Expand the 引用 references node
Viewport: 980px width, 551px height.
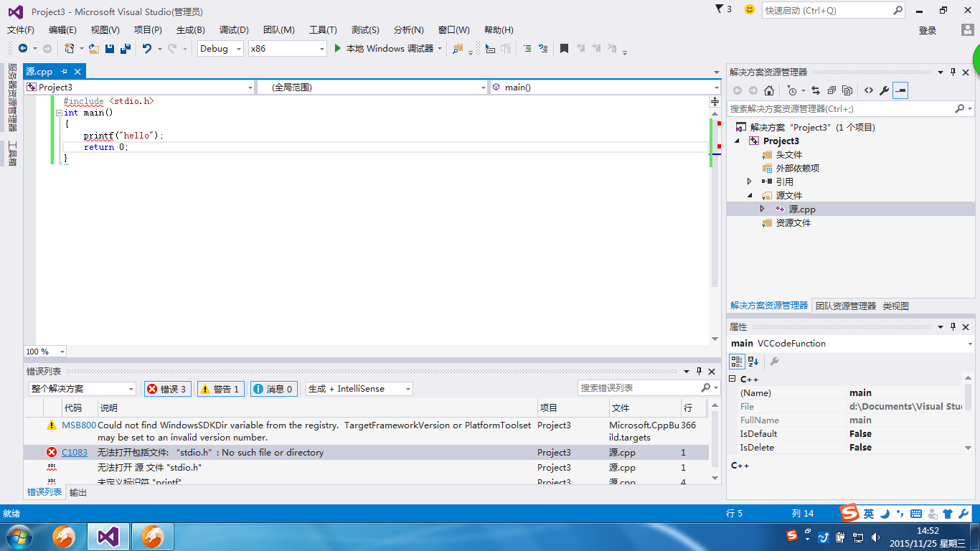pyautogui.click(x=750, y=182)
